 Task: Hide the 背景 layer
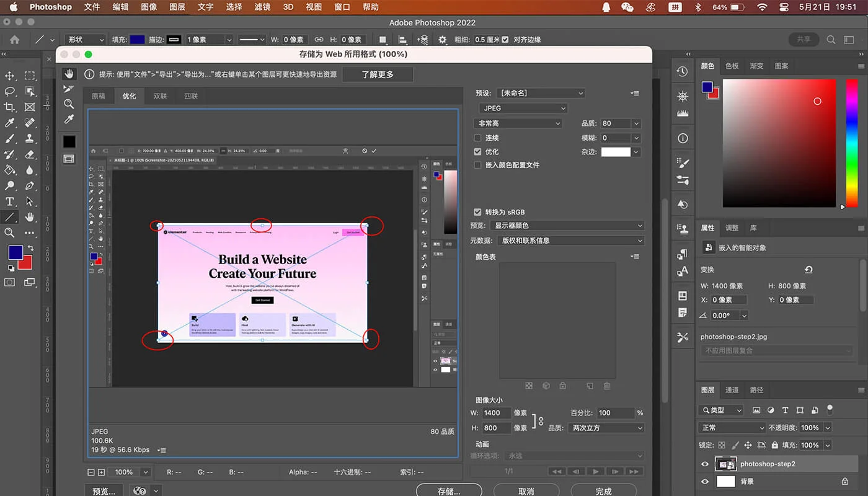(x=705, y=481)
